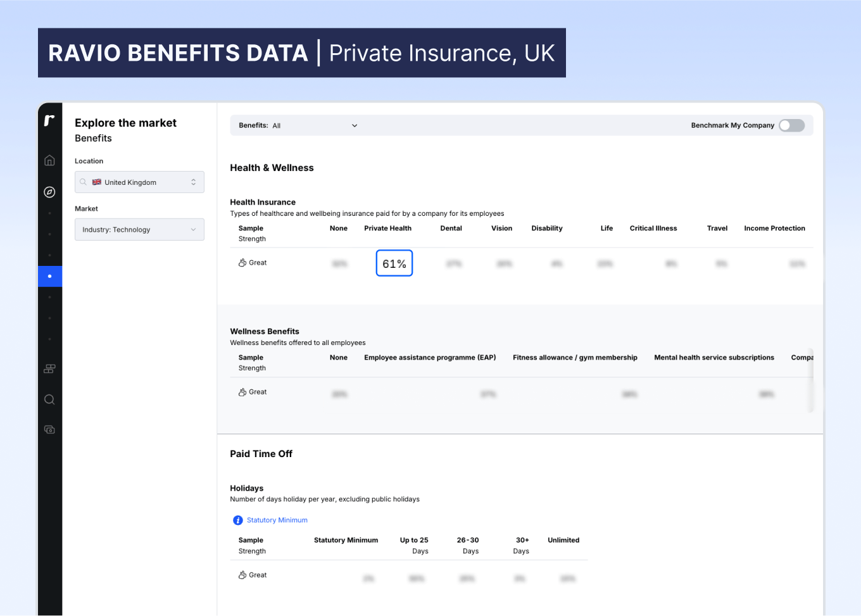Viewport: 861px width, 616px height.
Task: Click the 30+ Days column header
Action: [521, 546]
